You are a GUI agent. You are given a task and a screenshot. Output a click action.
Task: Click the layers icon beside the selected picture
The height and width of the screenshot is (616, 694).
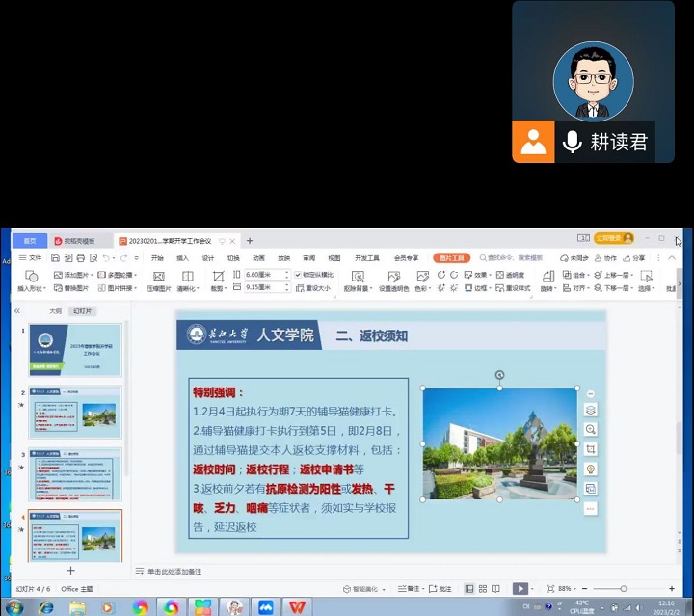point(591,410)
